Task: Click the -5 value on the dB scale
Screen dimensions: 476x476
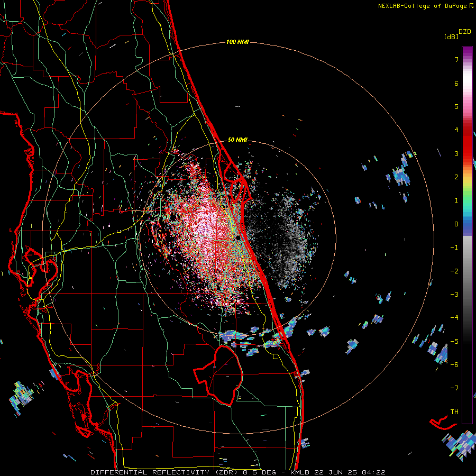Action: point(454,341)
